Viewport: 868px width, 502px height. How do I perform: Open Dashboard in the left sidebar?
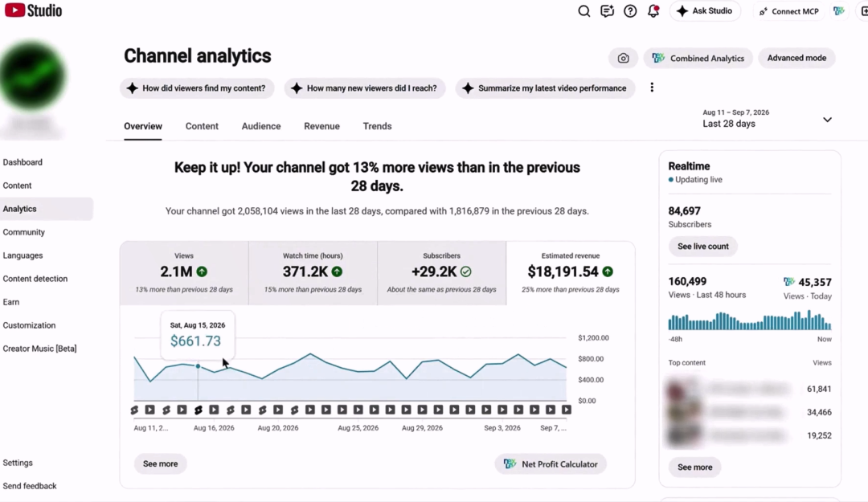click(23, 162)
